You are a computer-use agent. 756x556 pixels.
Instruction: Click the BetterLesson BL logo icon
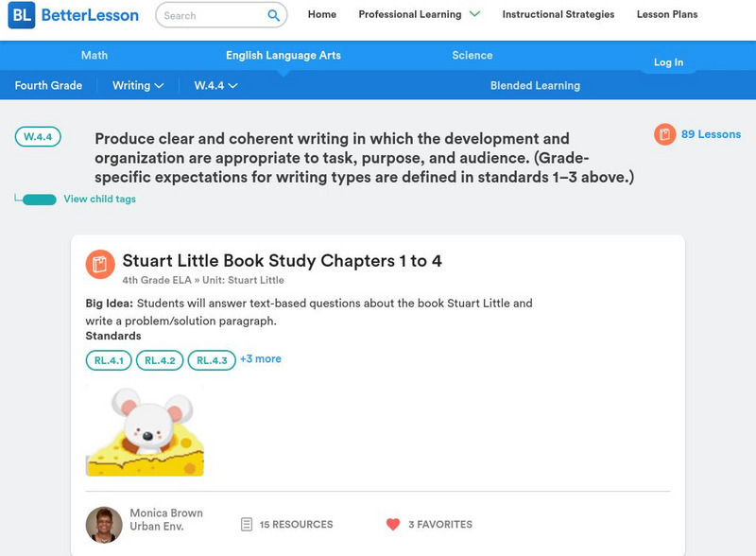[x=21, y=15]
